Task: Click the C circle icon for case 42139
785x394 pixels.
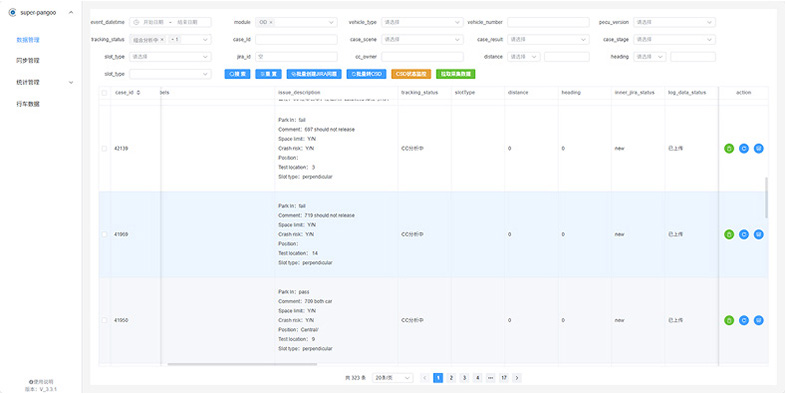Action: (x=744, y=149)
